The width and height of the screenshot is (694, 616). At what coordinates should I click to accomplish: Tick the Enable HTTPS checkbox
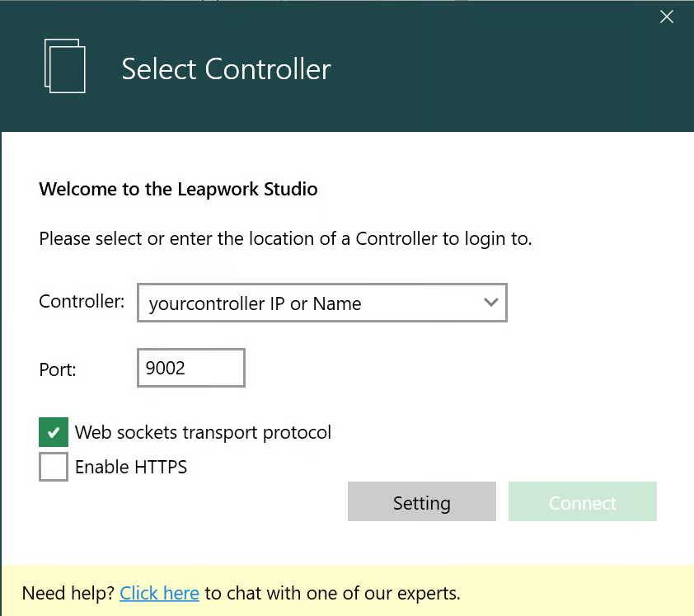pos(54,466)
